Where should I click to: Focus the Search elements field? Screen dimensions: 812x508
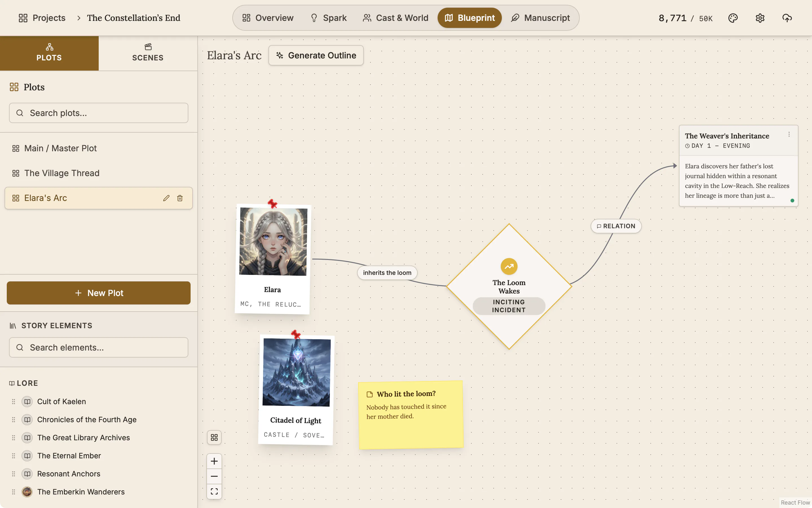99,347
